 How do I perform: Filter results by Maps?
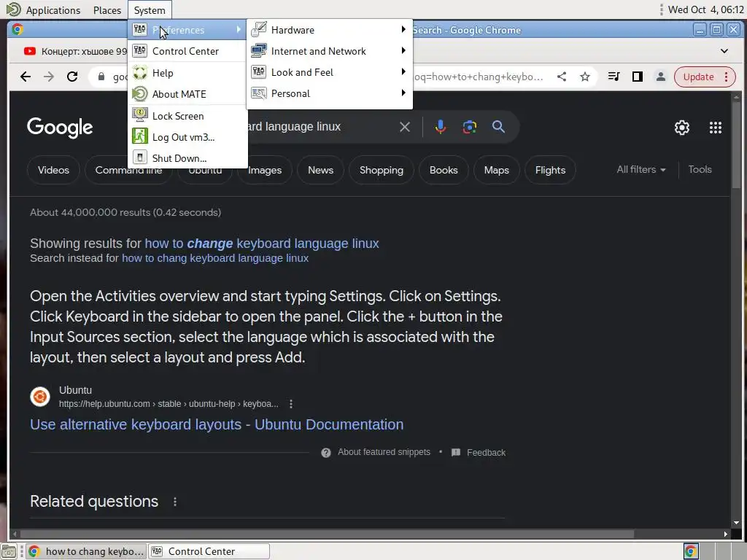point(496,170)
